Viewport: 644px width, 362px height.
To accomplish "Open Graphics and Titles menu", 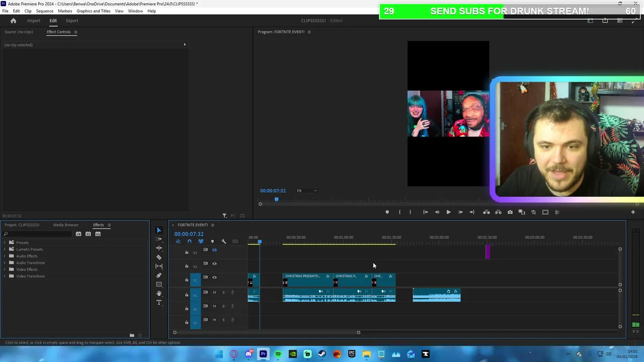I will tap(94, 11).
